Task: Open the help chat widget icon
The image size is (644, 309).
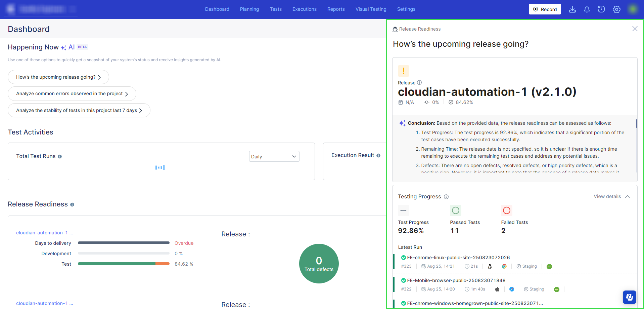Action: click(629, 297)
